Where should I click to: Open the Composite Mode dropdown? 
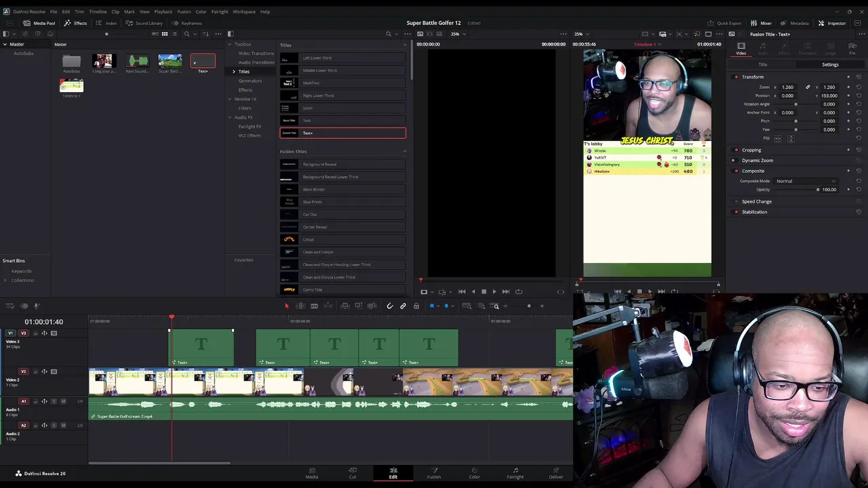coord(805,181)
